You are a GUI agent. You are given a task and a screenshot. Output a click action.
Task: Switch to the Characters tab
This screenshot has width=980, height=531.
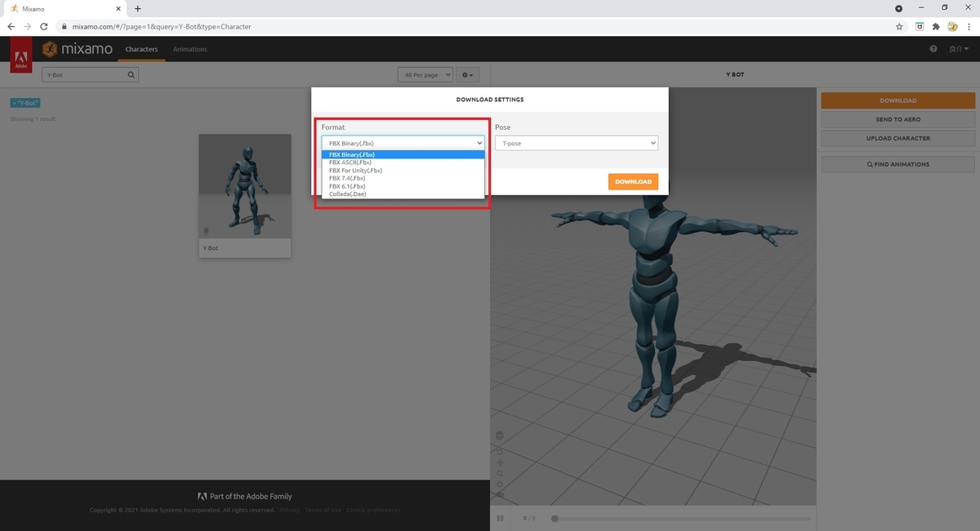(x=141, y=49)
